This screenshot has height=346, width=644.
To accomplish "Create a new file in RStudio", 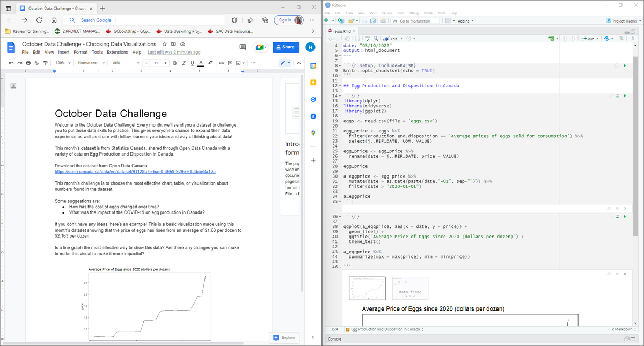I will click(x=326, y=21).
